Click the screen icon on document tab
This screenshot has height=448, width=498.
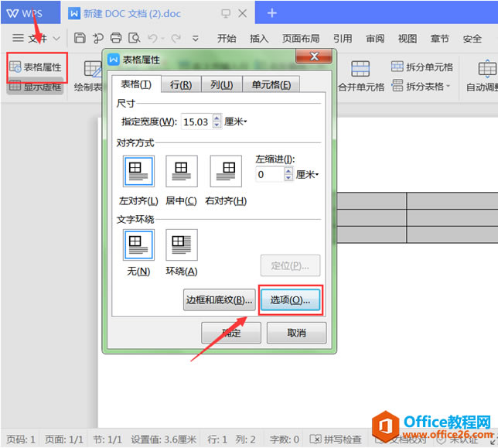point(226,13)
